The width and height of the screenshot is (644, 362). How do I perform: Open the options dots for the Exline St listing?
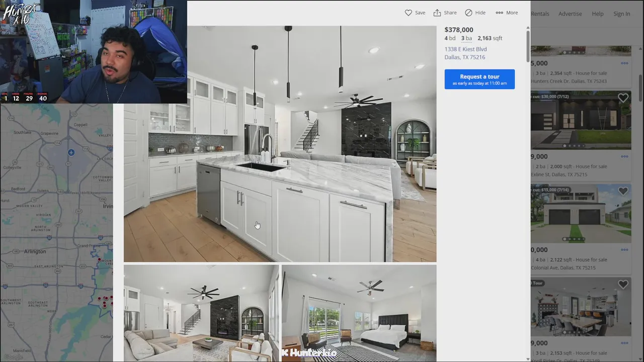[624, 156]
